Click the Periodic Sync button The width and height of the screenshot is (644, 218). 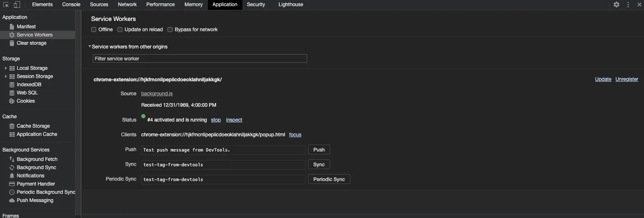click(329, 179)
